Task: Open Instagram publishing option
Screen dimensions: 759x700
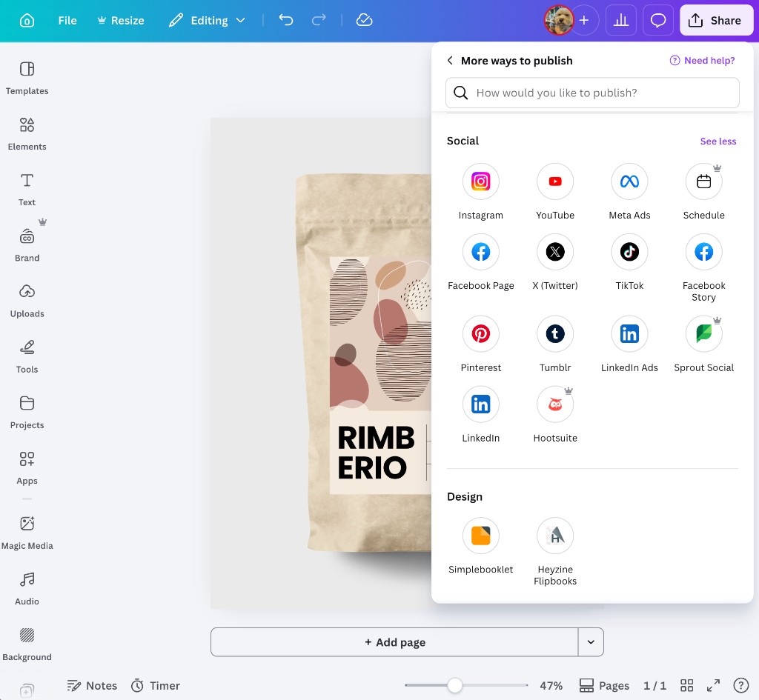Action: 480,181
